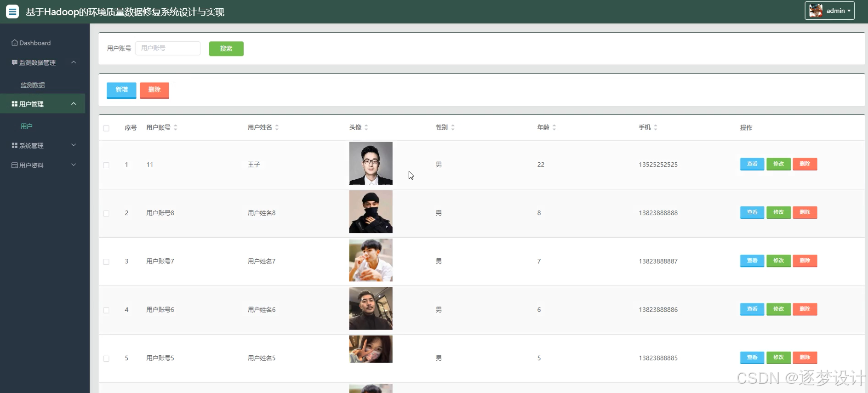Select 用户管理 menu label

[x=31, y=104]
